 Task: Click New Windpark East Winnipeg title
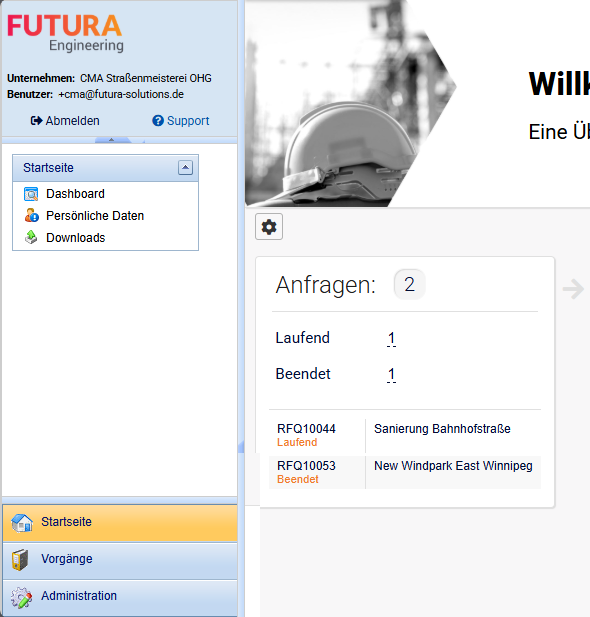[x=453, y=466]
